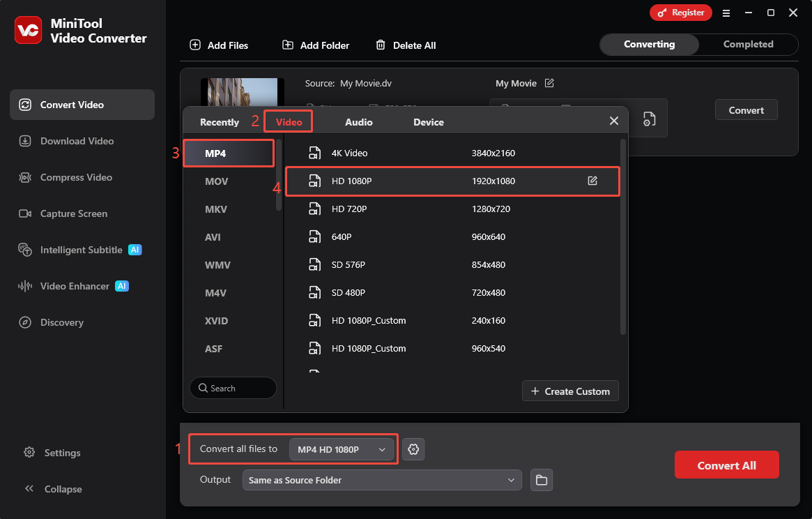Click the My Movie.dv video thumbnail
812x519 pixels.
243,92
